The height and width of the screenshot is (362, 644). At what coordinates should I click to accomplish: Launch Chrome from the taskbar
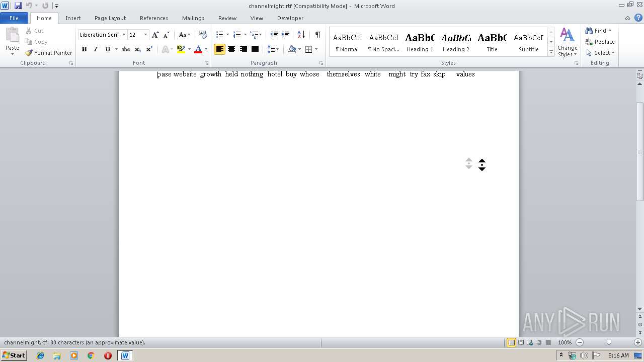click(91, 355)
